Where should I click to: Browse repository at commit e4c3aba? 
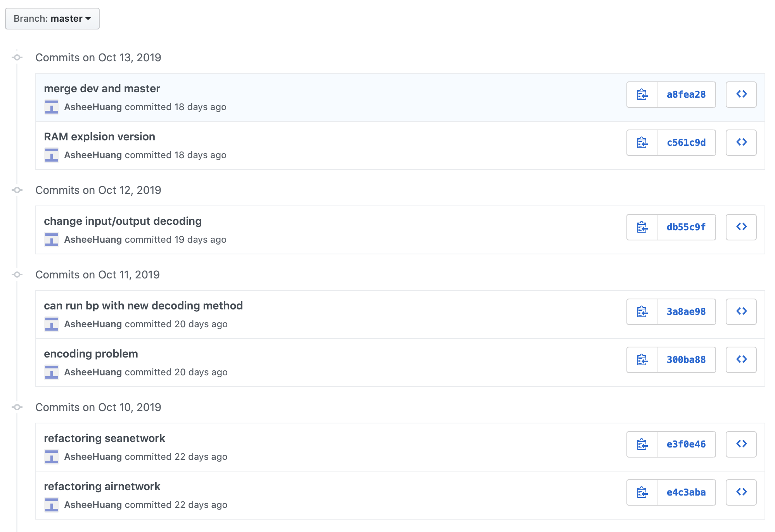coord(741,492)
